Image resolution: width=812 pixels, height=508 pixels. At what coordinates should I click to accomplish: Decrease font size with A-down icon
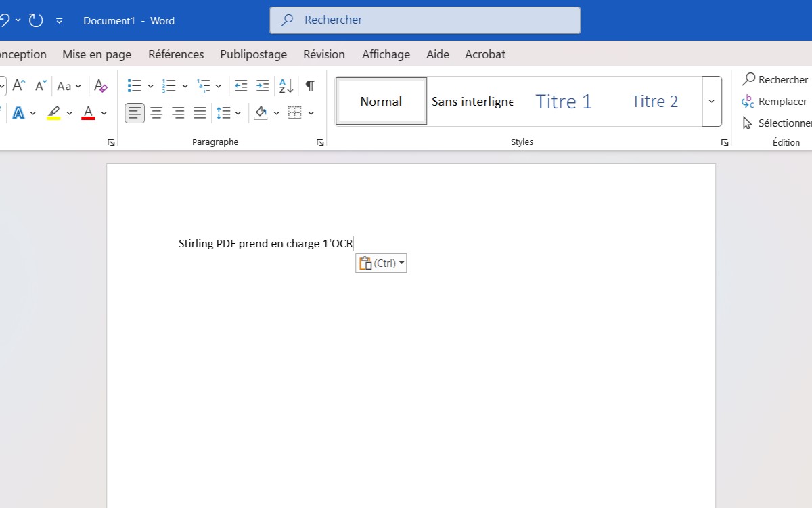[41, 85]
